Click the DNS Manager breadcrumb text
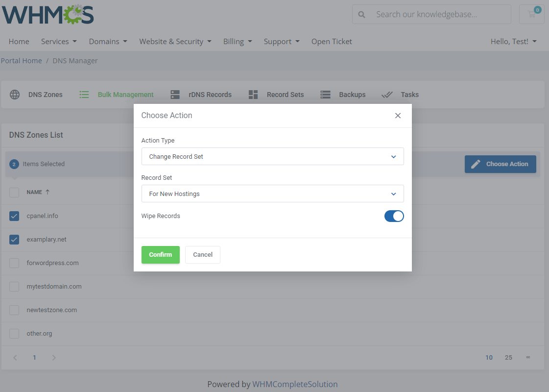Viewport: 549px width, 392px height. pos(75,61)
